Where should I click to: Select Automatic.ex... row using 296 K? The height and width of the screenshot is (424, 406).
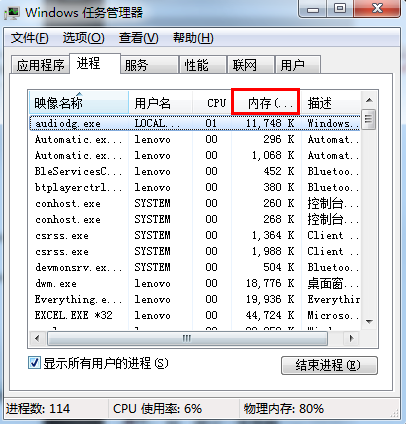tap(195, 139)
